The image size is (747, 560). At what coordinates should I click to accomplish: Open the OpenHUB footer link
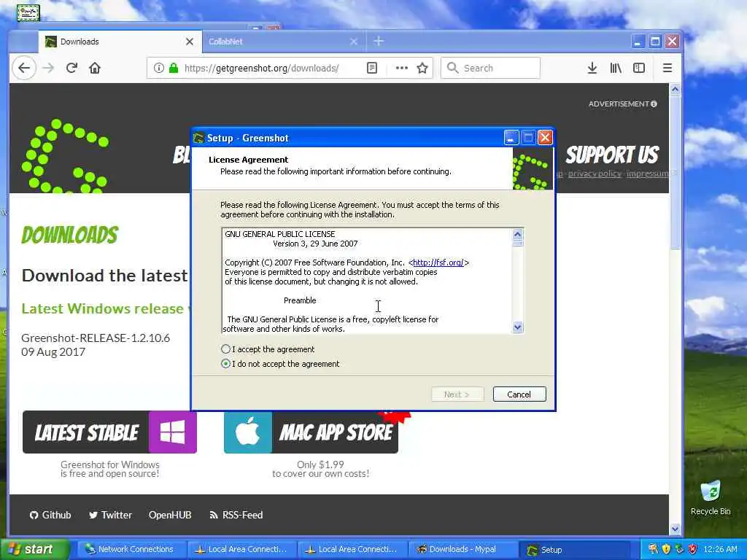point(170,515)
